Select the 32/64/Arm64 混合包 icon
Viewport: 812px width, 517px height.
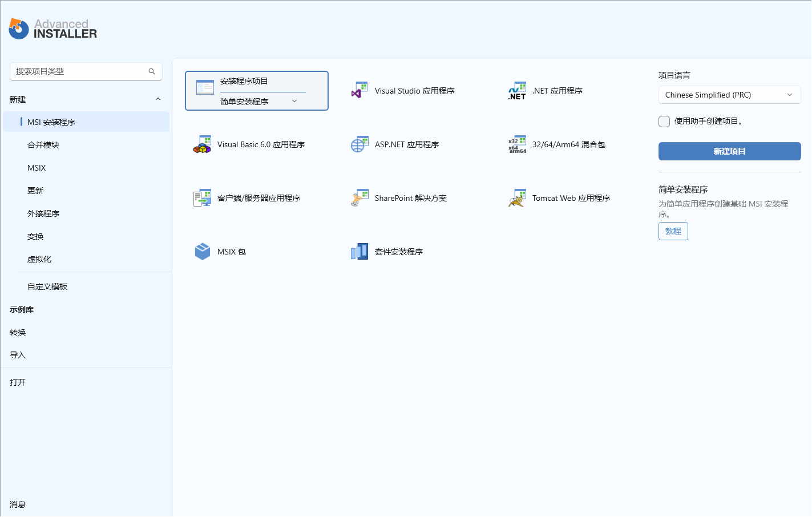pyautogui.click(x=517, y=144)
